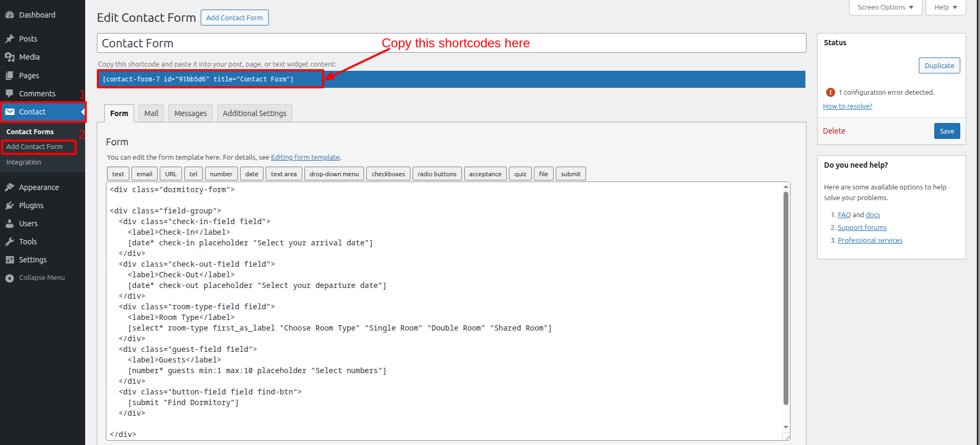The height and width of the screenshot is (445, 980).
Task: Click the Contact Form title field
Action: pyautogui.click(x=451, y=43)
